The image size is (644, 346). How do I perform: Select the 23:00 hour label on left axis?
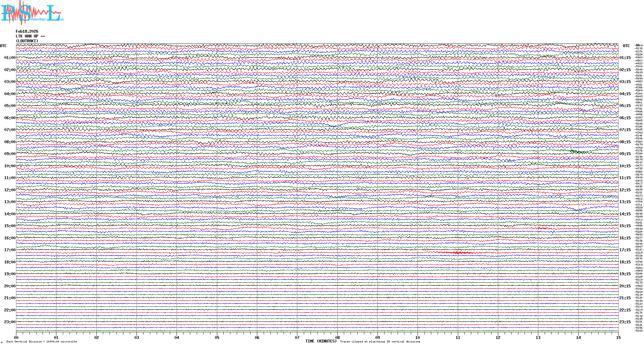tap(10, 322)
